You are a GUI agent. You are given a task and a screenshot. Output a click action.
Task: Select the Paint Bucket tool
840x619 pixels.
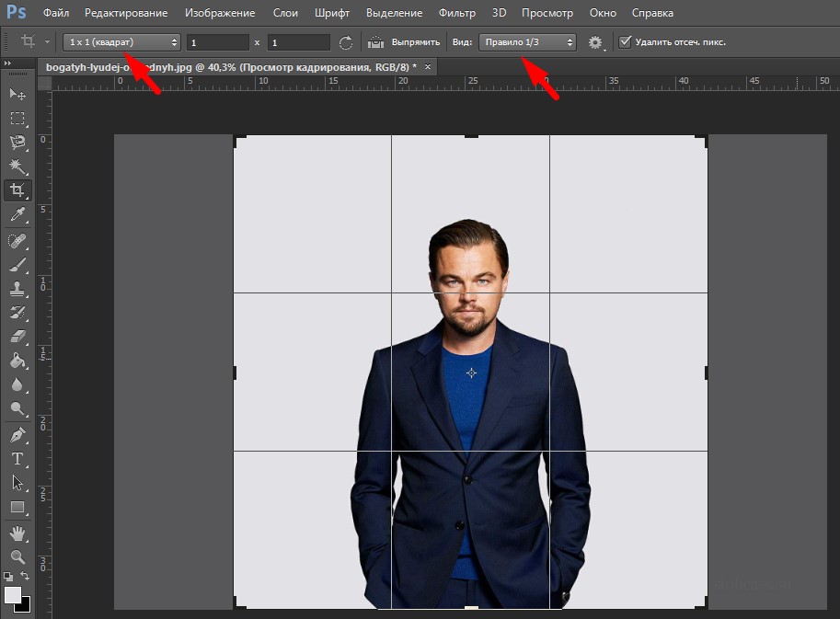pos(17,361)
